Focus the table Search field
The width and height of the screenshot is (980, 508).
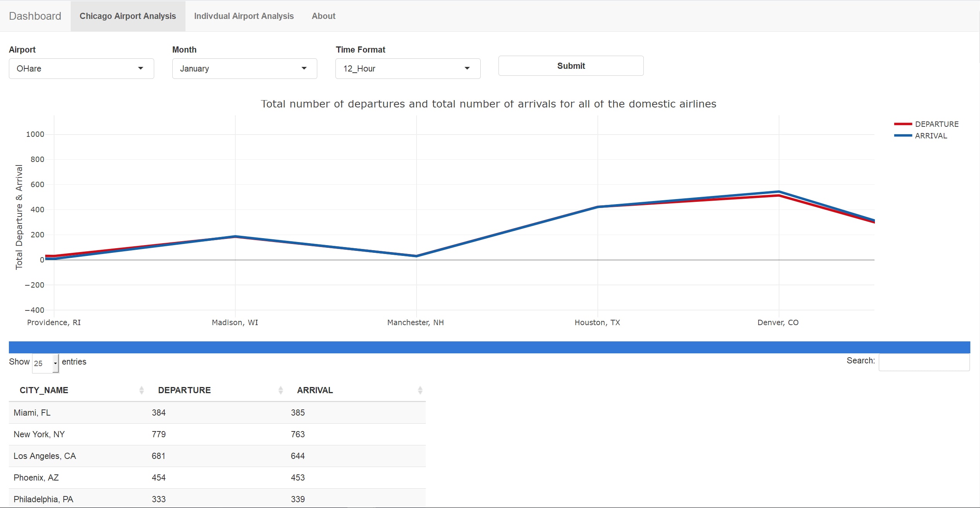tap(924, 362)
